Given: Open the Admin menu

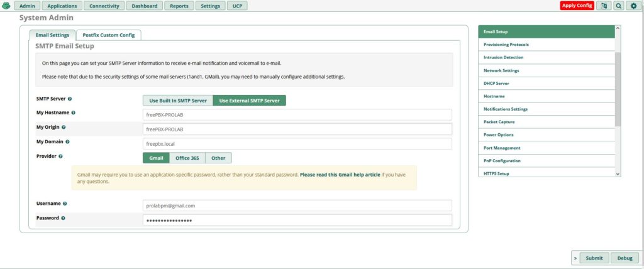Looking at the screenshot, I should coord(27,6).
